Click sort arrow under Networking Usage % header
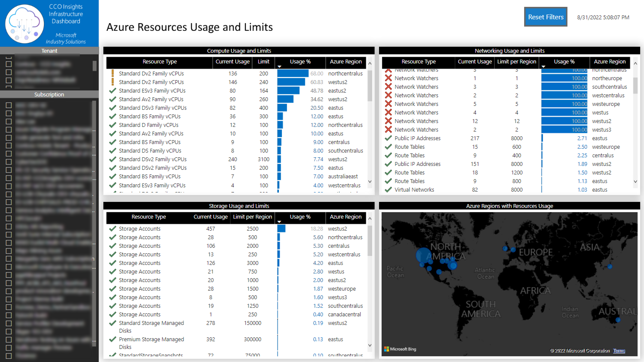 coord(543,67)
